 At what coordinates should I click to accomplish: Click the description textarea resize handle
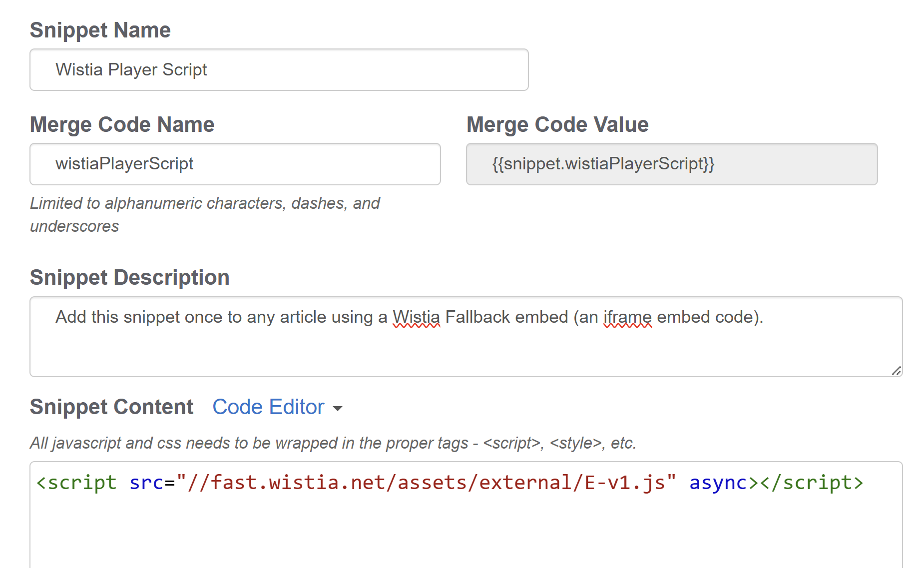897,371
